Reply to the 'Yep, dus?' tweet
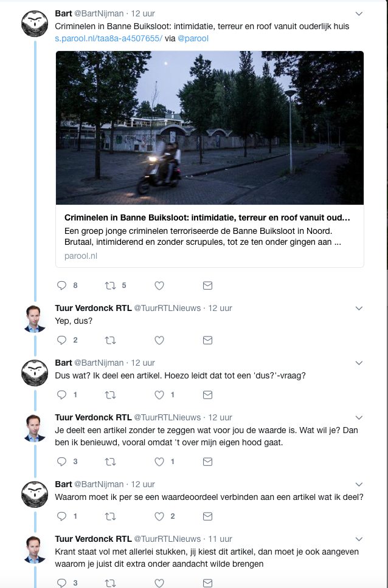Screen dimensions: 388x588 click(x=61, y=340)
